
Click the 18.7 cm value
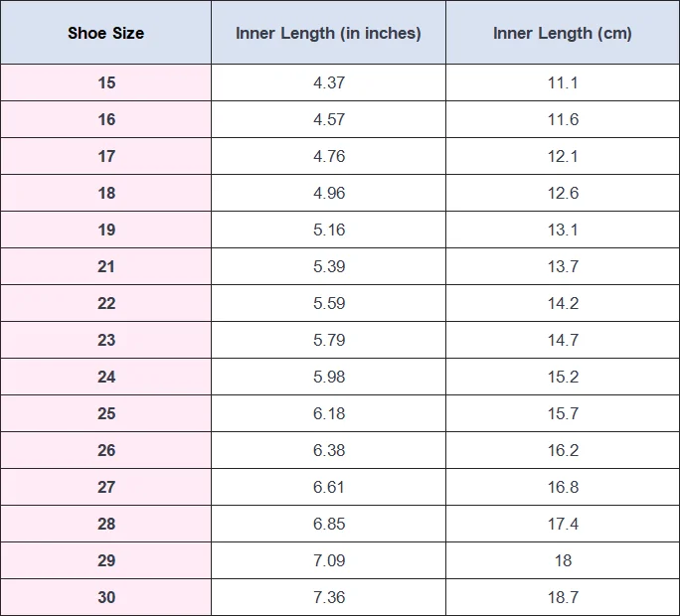point(563,597)
